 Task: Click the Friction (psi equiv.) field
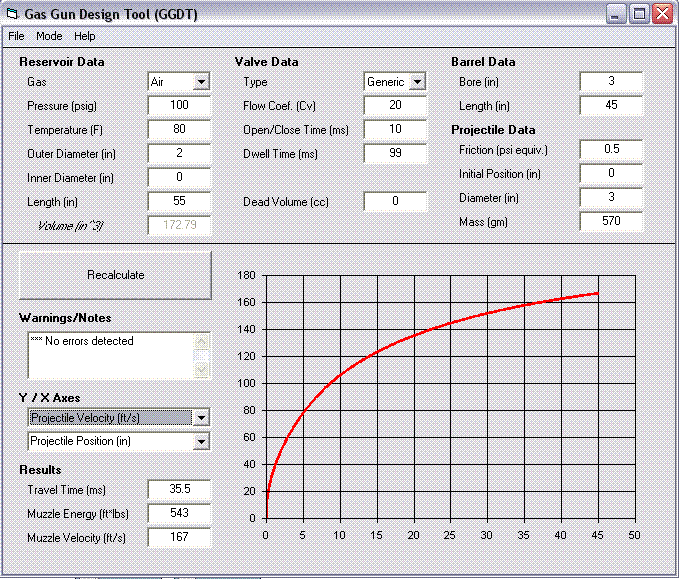pyautogui.click(x=610, y=149)
